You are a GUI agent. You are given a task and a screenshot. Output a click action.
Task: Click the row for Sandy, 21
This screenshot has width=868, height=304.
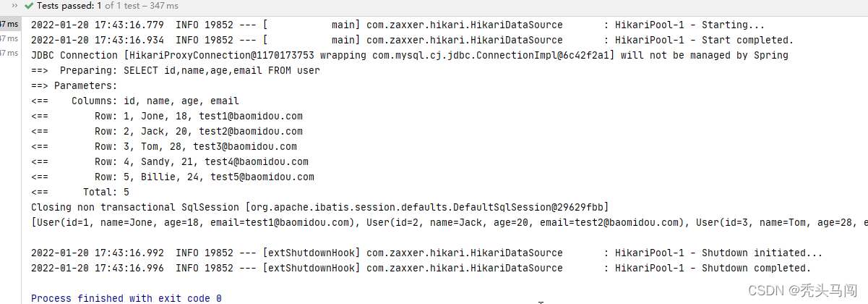click(170, 161)
